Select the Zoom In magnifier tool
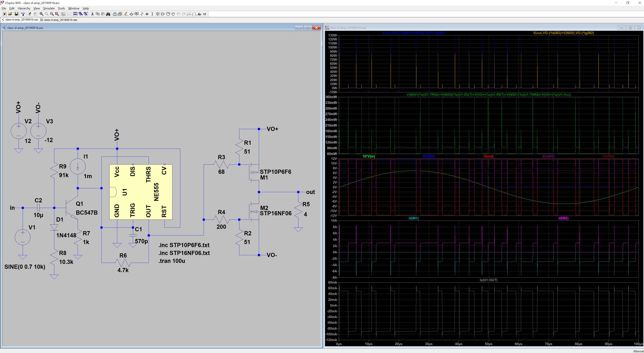Image resolution: width=644 pixels, height=353 pixels. [42, 14]
